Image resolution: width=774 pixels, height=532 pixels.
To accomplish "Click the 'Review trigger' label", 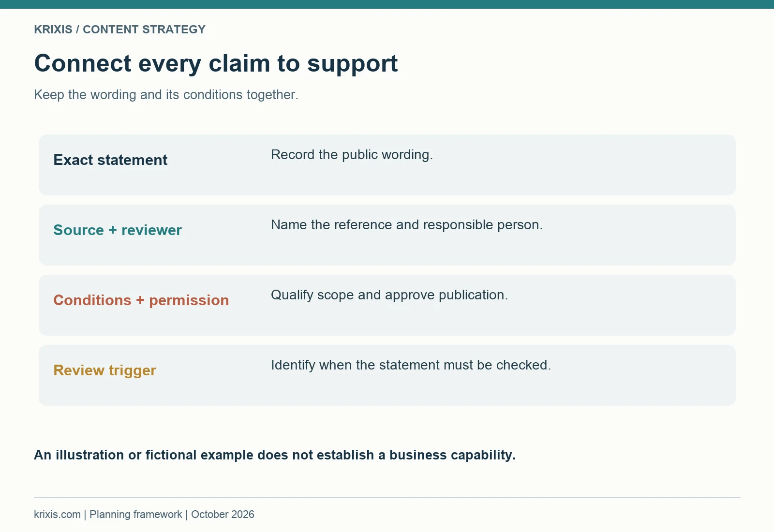I will [104, 370].
